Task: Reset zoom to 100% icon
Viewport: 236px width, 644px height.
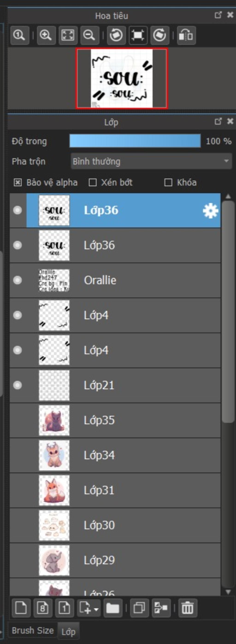Action: [20, 35]
